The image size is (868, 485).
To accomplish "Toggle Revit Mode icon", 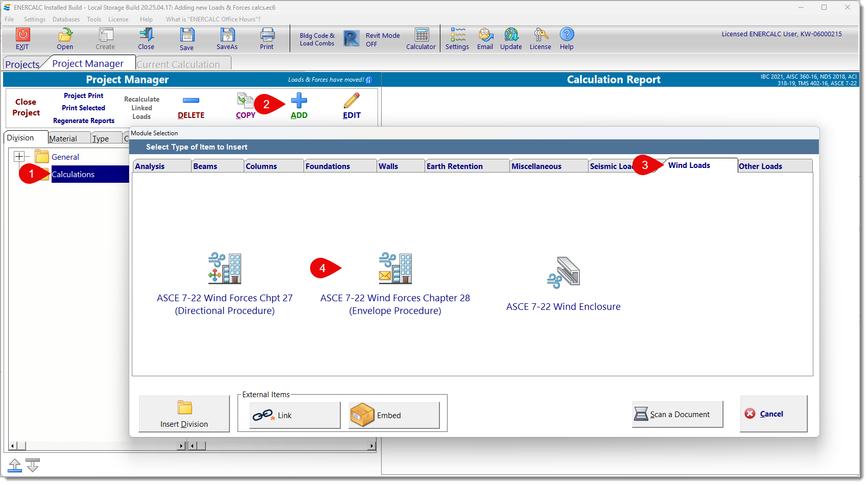I will point(351,38).
